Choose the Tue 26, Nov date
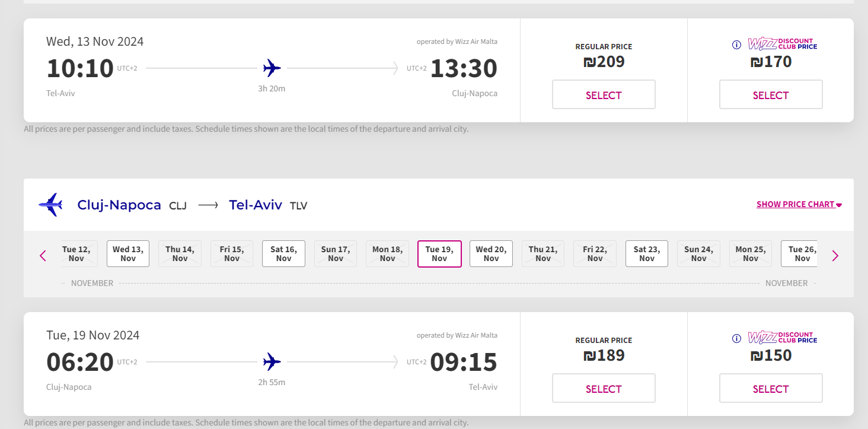 (801, 254)
